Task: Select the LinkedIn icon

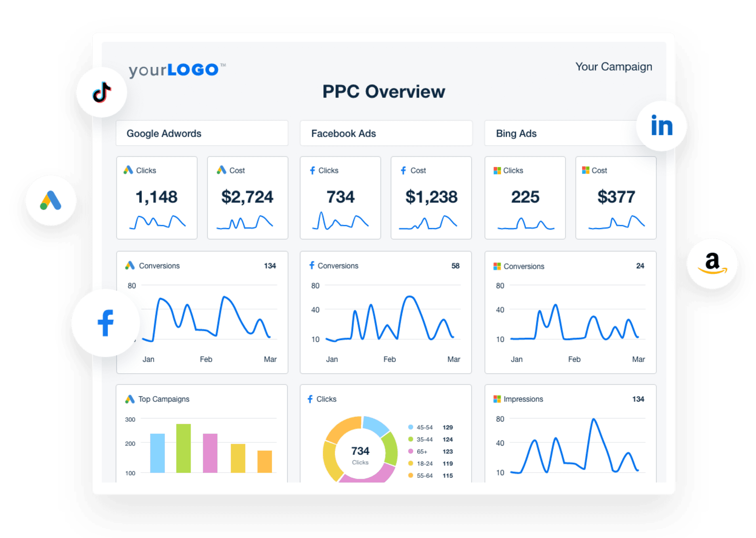Action: [661, 126]
